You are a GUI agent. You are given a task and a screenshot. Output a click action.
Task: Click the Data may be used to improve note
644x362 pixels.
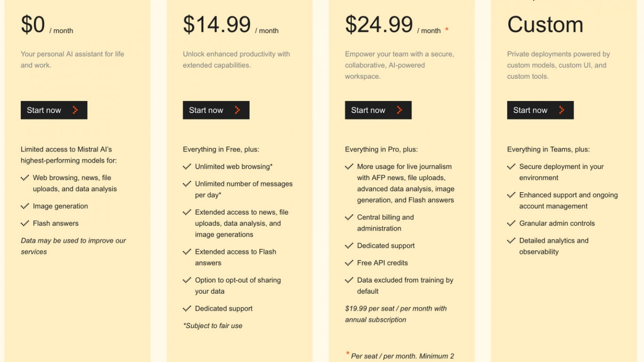(x=74, y=246)
